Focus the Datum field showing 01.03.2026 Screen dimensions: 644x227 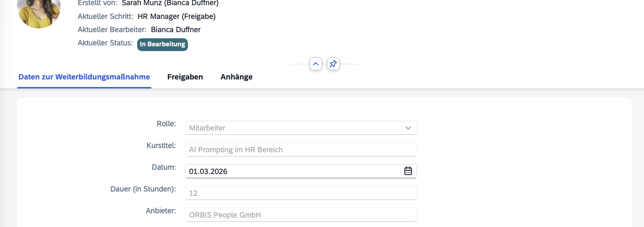[x=293, y=171]
